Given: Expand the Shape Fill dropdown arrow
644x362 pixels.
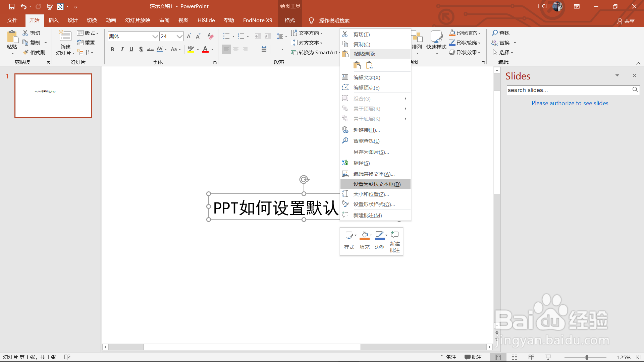Looking at the screenshot, I should [479, 33].
